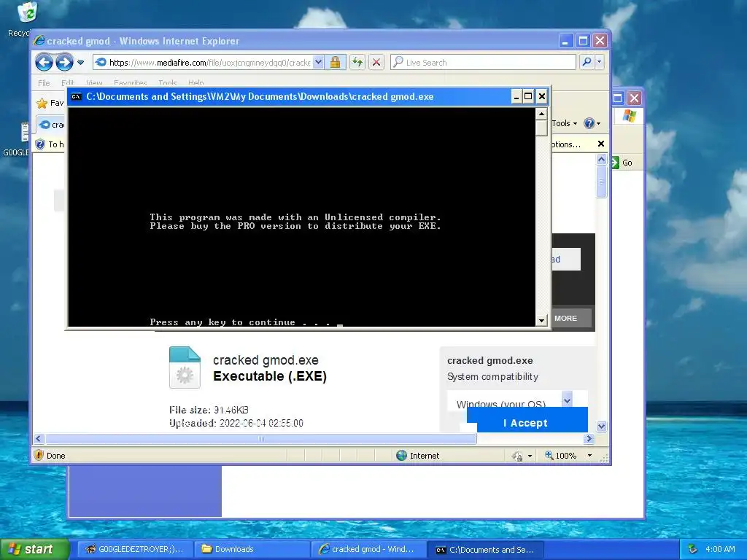747x560 pixels.
Task: Click Go button in the background window
Action: click(x=622, y=163)
